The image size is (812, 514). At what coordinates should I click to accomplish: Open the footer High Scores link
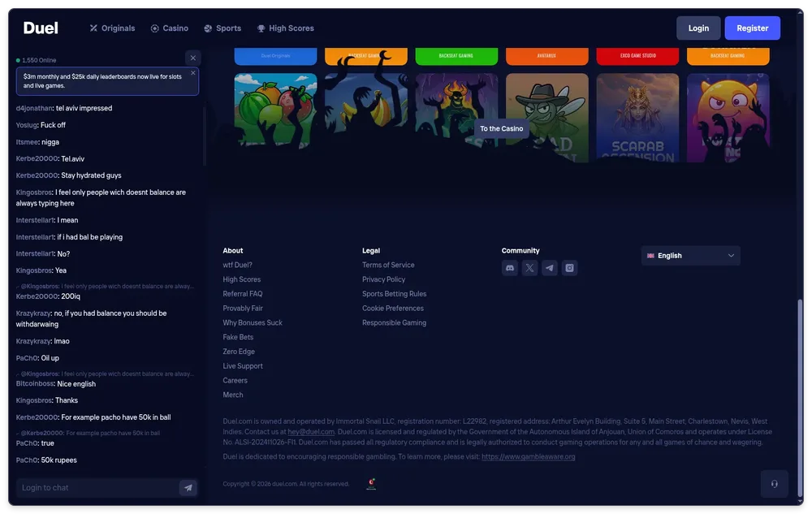click(242, 279)
